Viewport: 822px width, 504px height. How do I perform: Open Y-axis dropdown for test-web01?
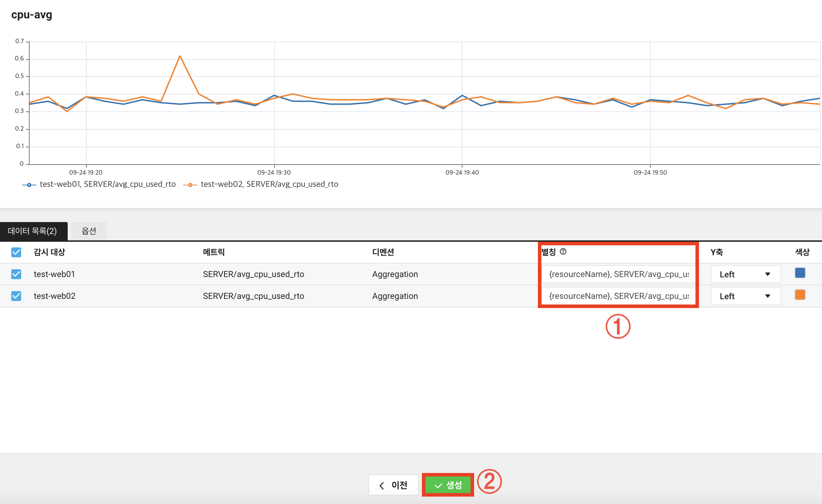click(745, 275)
